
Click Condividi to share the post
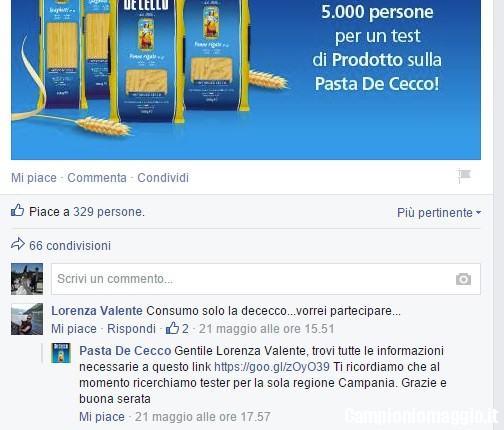(x=163, y=178)
